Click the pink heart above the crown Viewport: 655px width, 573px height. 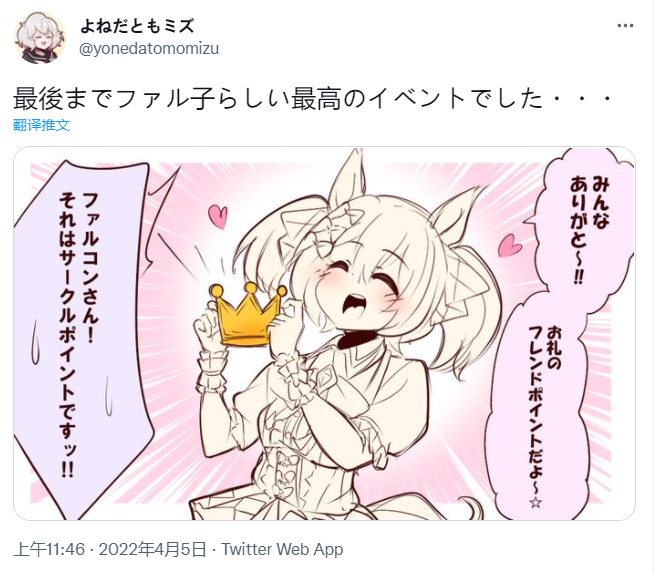coord(218,216)
